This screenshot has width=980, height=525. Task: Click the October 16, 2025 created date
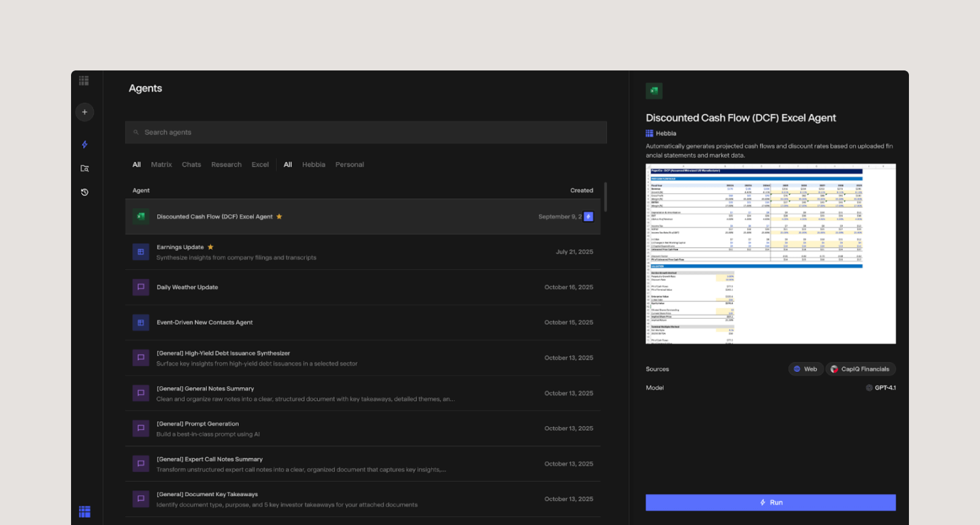568,287
